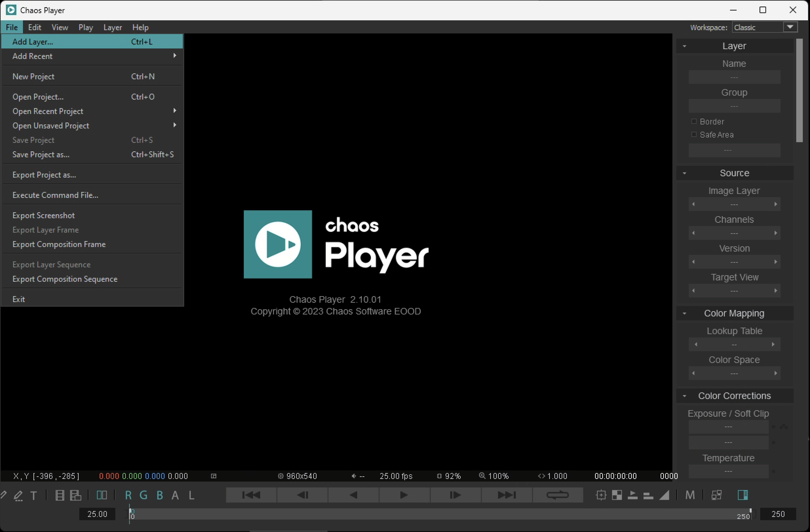Click the 960x540 resolution indicator
Screen dimensions: 810x532
point(297,476)
